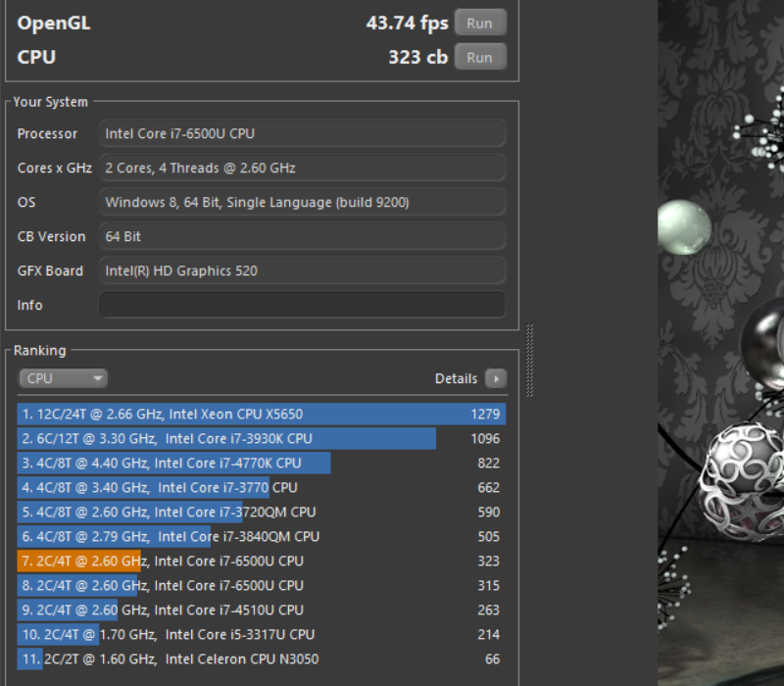Click the panel splitter drag handle

(529, 361)
